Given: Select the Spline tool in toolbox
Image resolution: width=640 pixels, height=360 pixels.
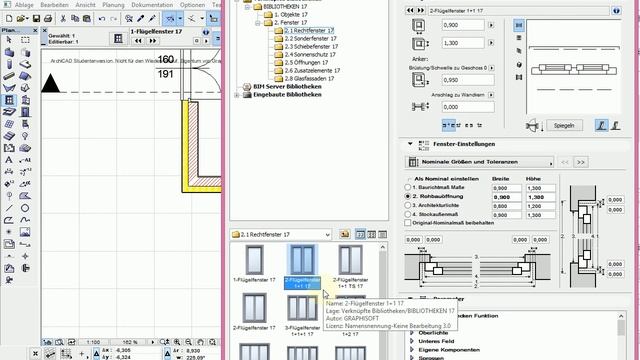Looking at the screenshot, I should pos(25,220).
